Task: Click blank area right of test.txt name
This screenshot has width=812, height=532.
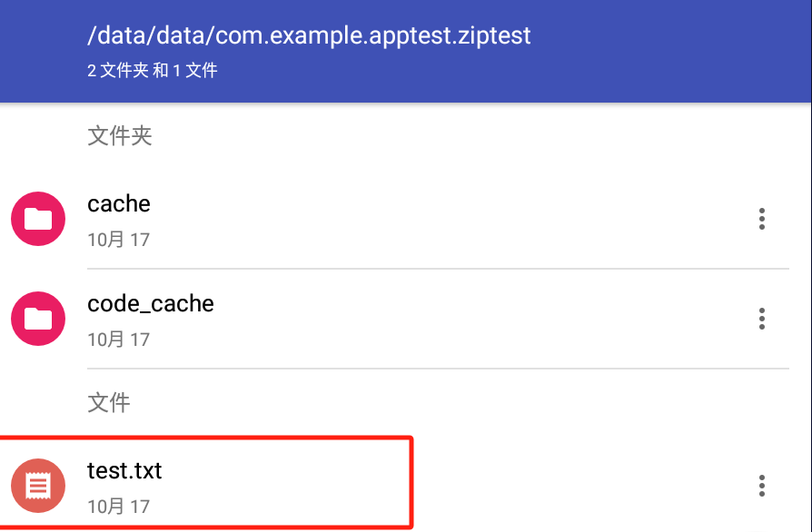Action: (x=569, y=486)
